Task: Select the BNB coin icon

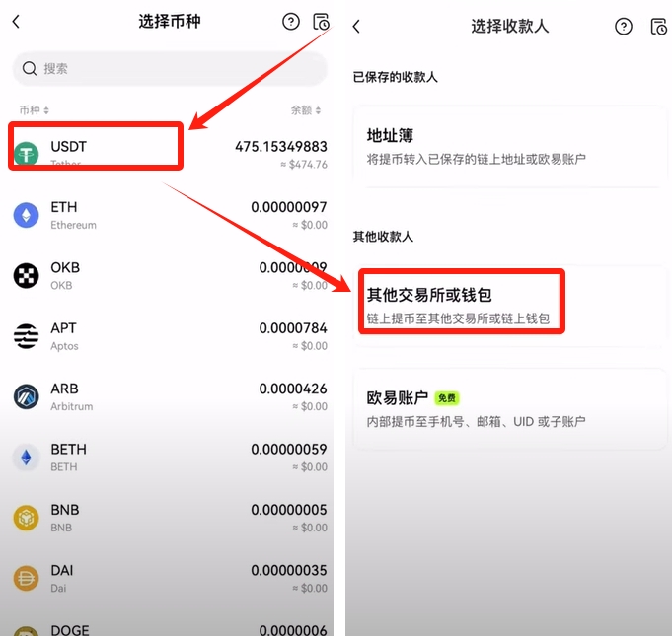Action: tap(26, 518)
